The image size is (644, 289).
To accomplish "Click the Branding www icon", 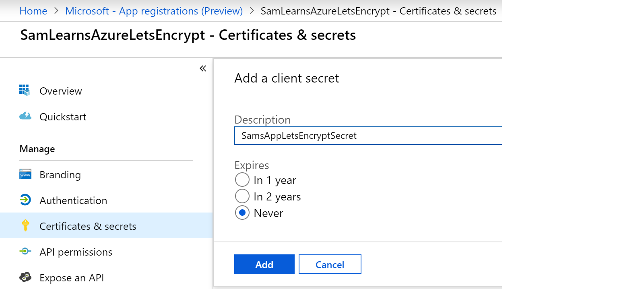I will point(25,174).
